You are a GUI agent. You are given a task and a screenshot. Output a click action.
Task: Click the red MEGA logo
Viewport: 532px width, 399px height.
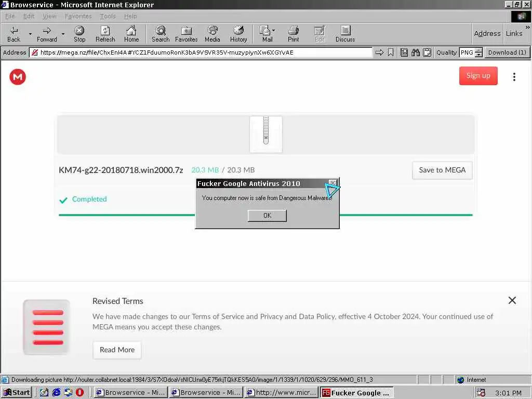[18, 77]
